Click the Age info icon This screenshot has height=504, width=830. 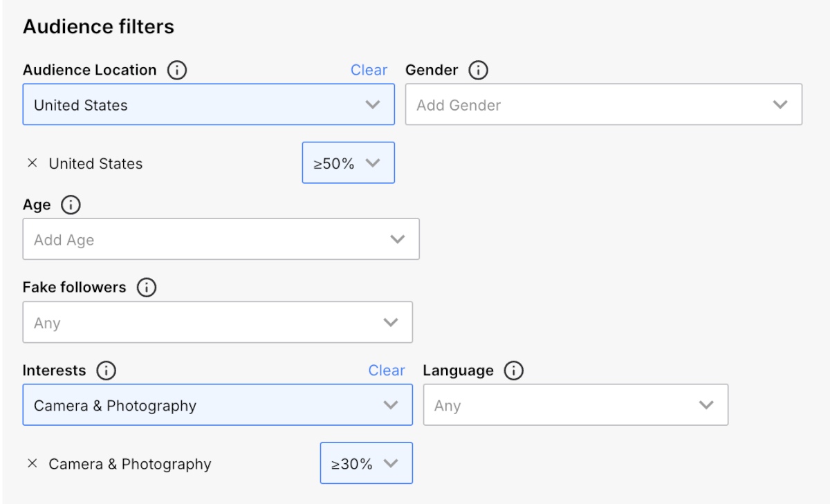click(71, 205)
